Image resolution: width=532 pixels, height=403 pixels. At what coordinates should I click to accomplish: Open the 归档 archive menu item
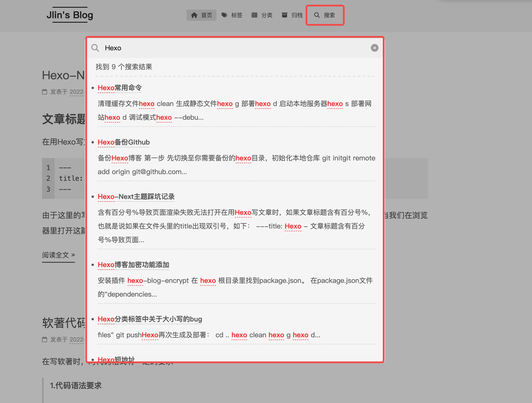tap(292, 15)
